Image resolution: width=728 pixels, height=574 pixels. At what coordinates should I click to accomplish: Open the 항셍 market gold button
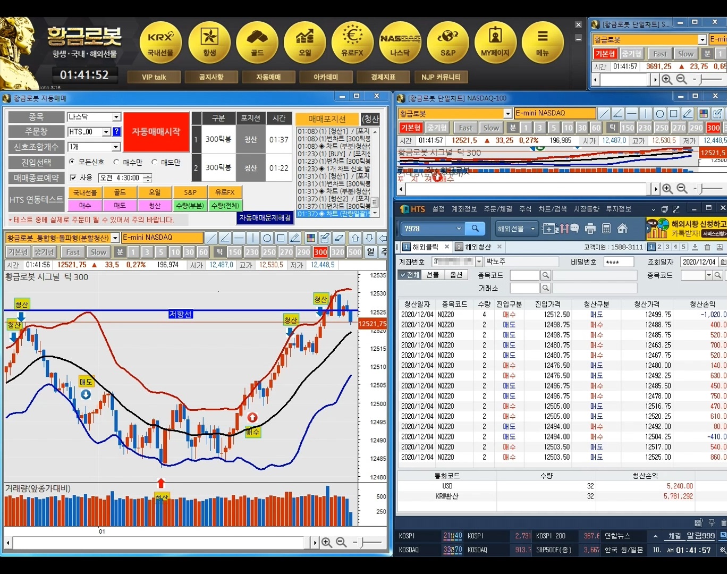pyautogui.click(x=209, y=43)
